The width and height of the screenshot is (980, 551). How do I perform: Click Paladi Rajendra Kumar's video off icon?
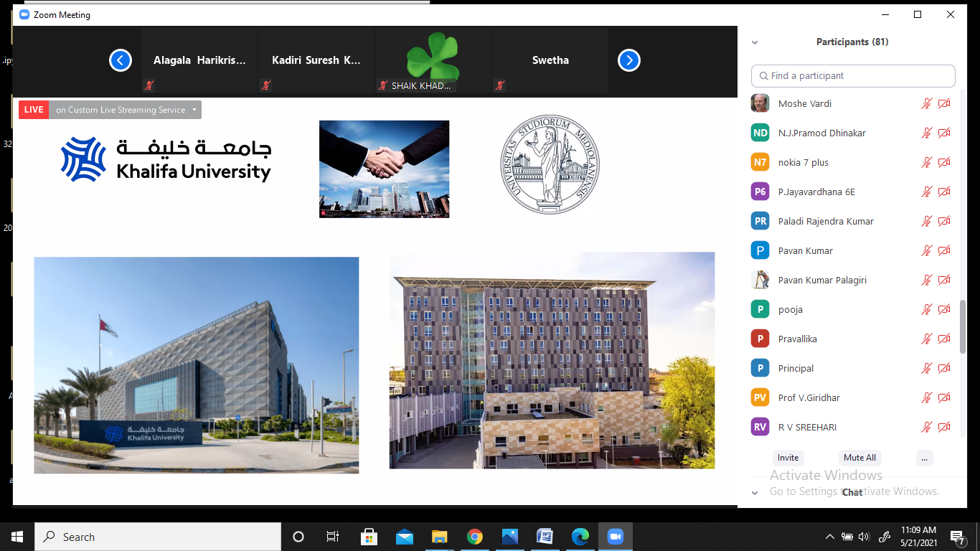944,222
